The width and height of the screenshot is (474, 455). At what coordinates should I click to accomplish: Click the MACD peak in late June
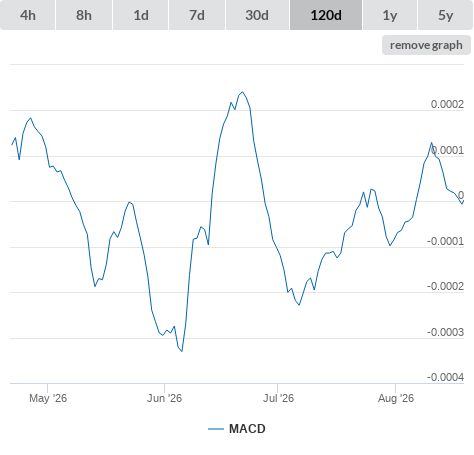click(242, 92)
